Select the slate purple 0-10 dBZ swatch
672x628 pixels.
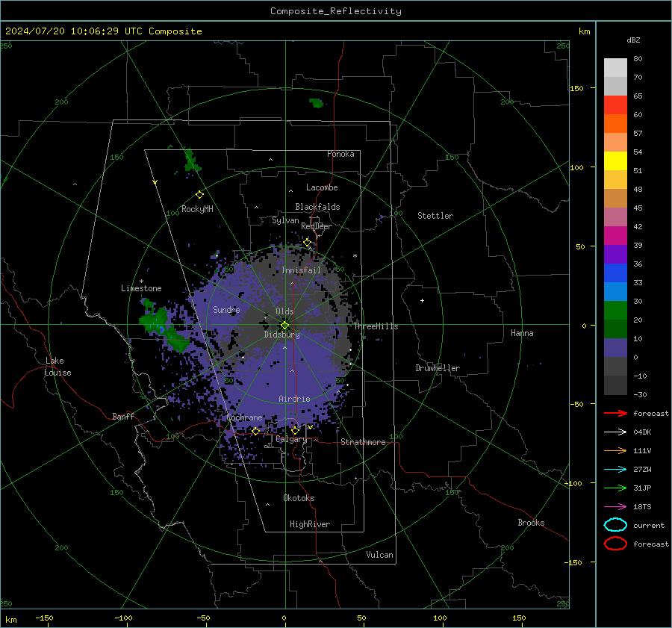(x=615, y=348)
